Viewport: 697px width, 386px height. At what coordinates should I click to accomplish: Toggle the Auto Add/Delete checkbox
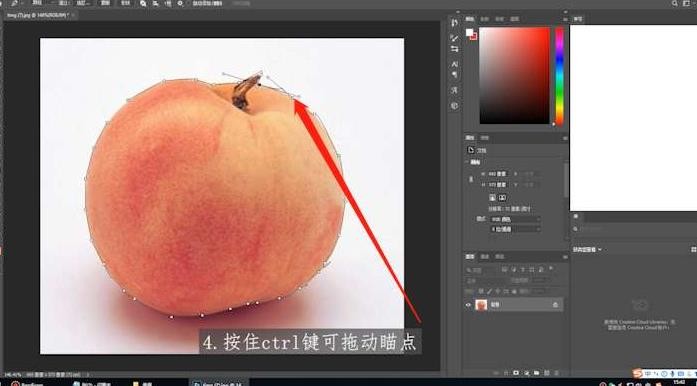[208, 4]
